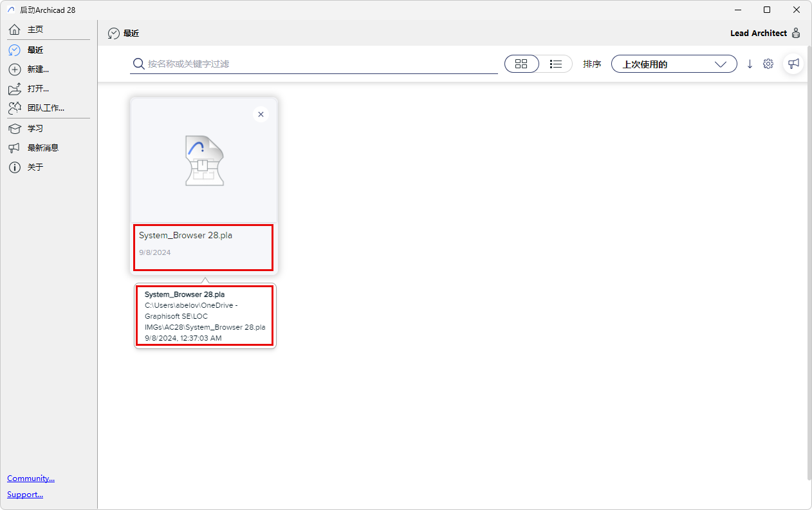This screenshot has width=812, height=510.
Task: Open the System_Browser 28.pla thumbnail
Action: (x=204, y=161)
